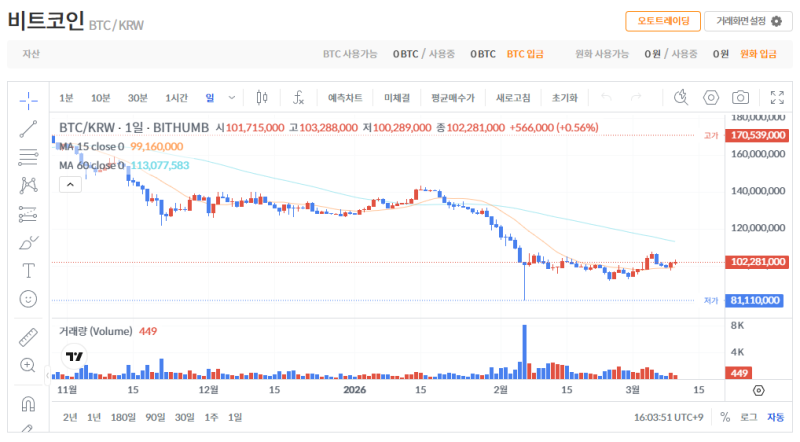Image resolution: width=800 pixels, height=442 pixels.
Task: Toggle the 미체결 orders display
Action: (x=397, y=98)
